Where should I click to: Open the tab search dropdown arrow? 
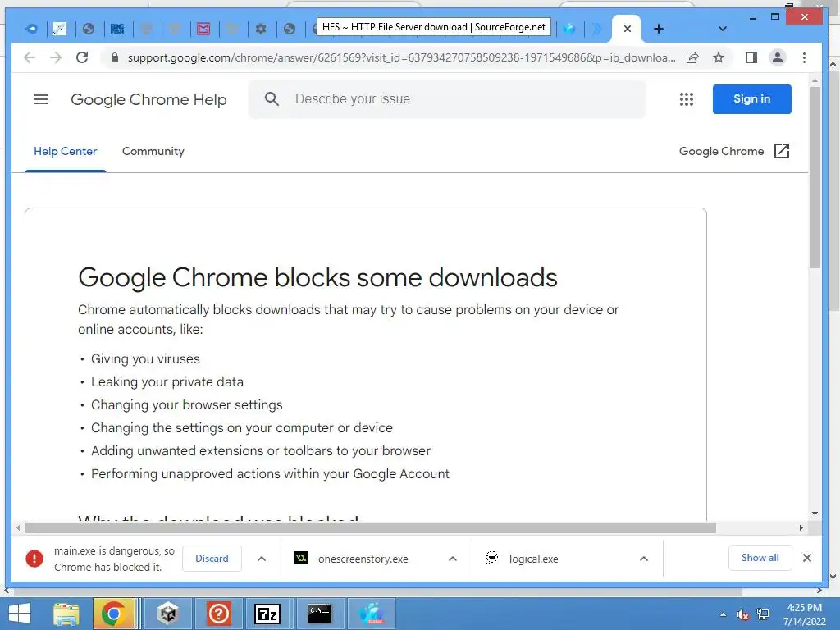722,29
